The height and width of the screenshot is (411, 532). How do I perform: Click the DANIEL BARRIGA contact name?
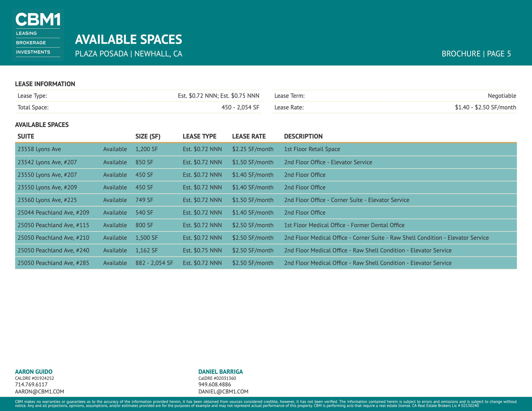coord(220,372)
